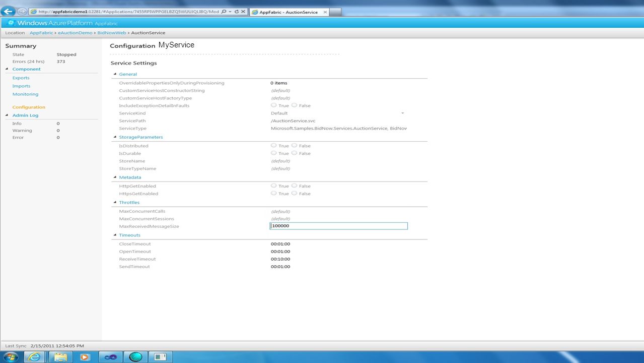The height and width of the screenshot is (363, 644).
Task: Launch Windows Media Player from taskbar
Action: (85, 357)
